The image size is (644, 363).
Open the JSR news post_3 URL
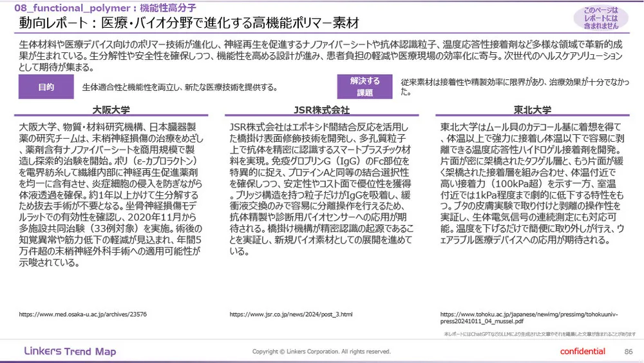click(x=291, y=315)
